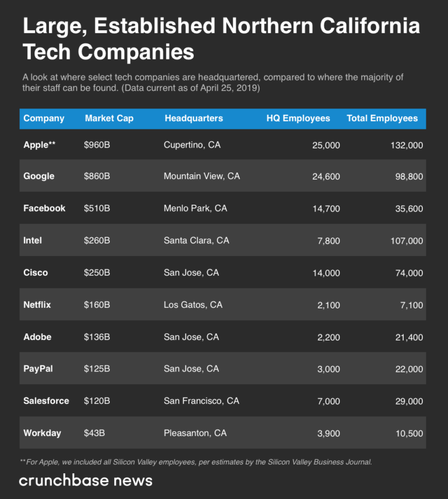The height and width of the screenshot is (499, 448).
Task: Click Salesforce's 29,000 total employees
Action: pos(408,401)
